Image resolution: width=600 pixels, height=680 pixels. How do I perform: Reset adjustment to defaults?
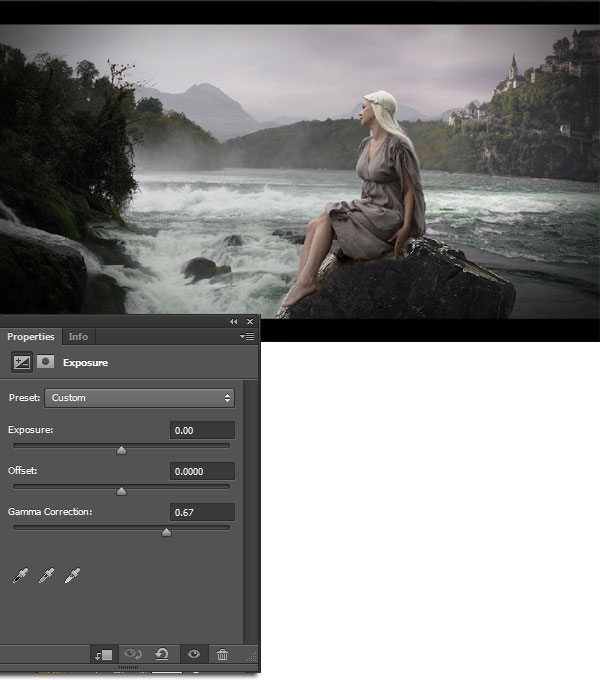coord(162,654)
